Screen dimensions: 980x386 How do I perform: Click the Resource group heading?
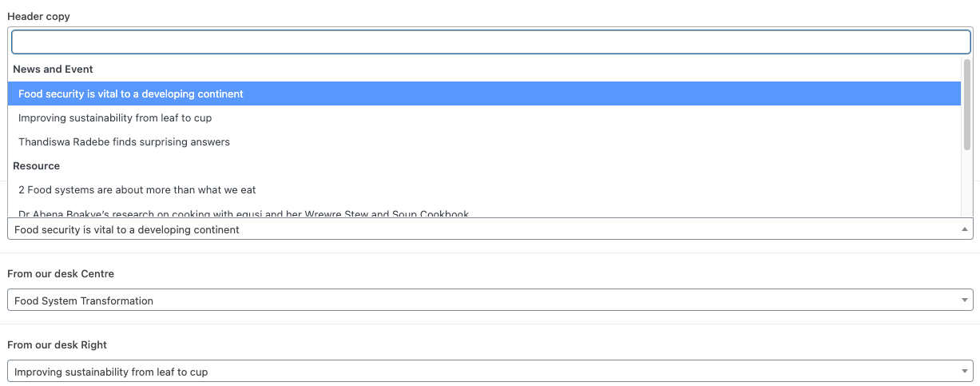pyautogui.click(x=36, y=165)
